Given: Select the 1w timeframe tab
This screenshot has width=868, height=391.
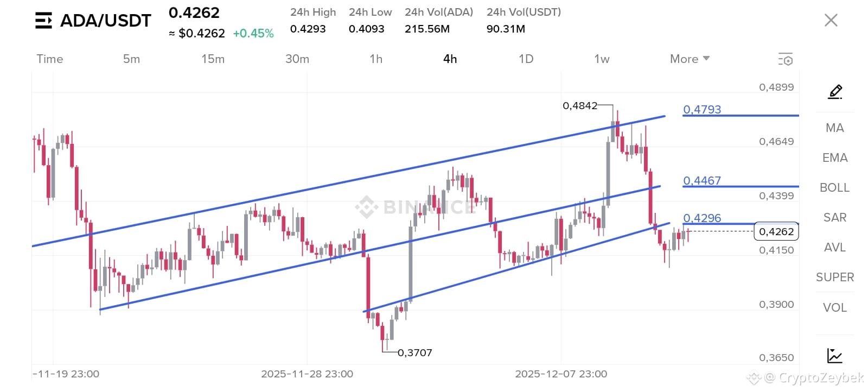Looking at the screenshot, I should (602, 59).
